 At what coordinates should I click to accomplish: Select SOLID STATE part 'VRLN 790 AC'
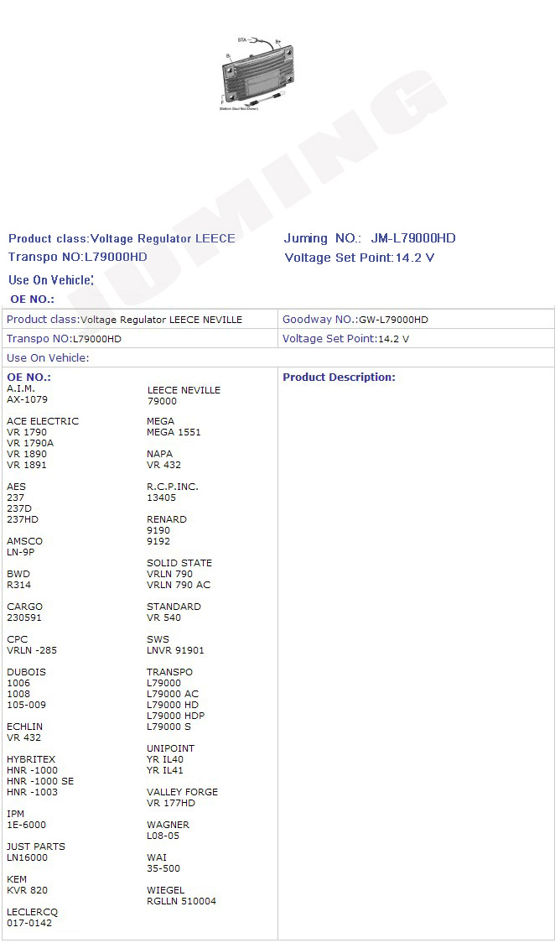(x=179, y=585)
